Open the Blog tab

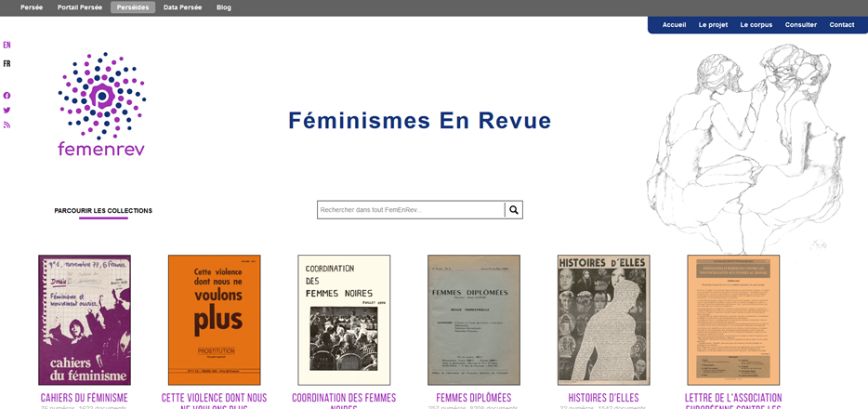pyautogui.click(x=224, y=7)
